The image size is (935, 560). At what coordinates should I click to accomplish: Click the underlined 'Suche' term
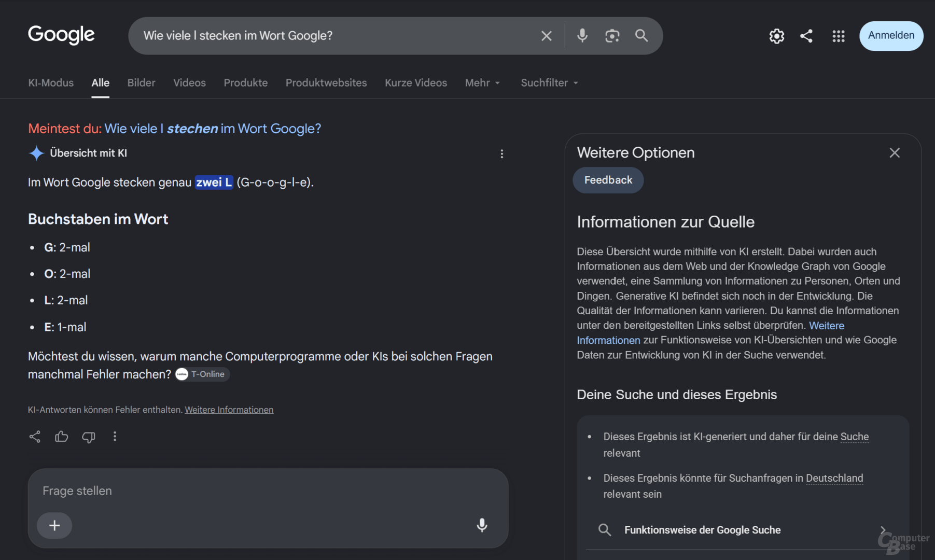point(855,437)
